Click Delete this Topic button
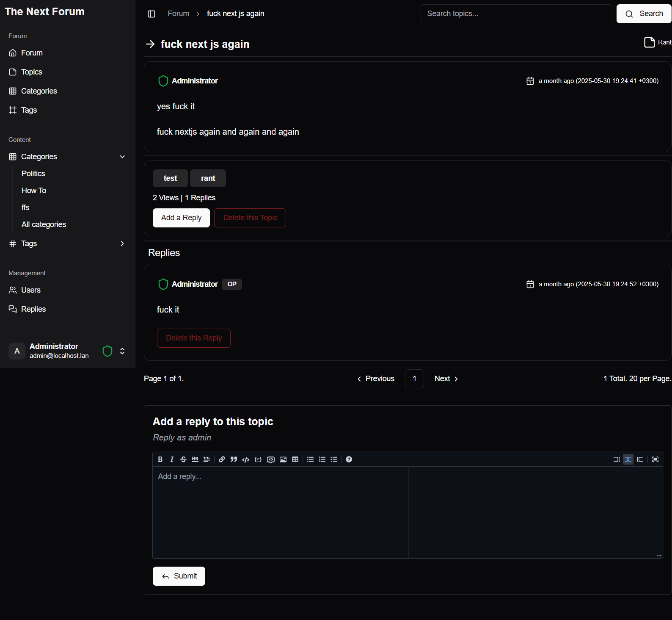The width and height of the screenshot is (672, 620). 250,218
